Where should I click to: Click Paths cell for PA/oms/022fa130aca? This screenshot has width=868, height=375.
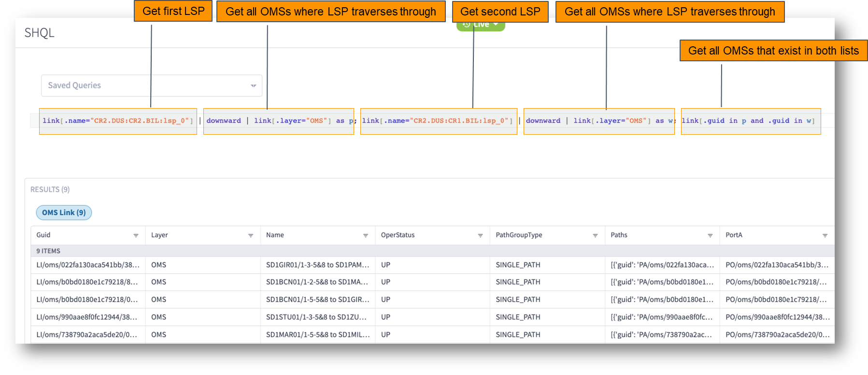point(662,265)
